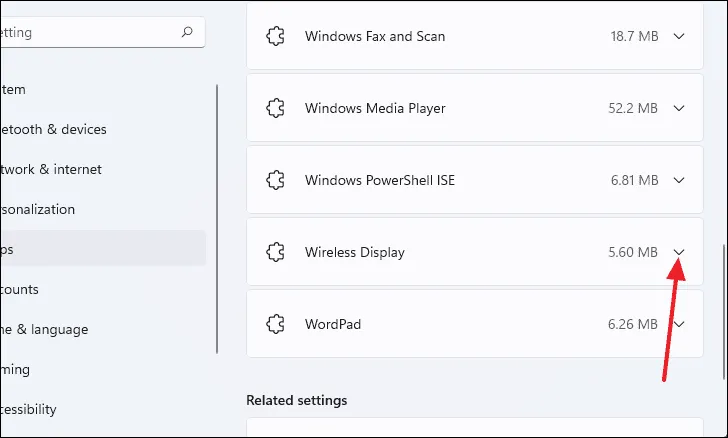Click the Windows Fax and Scan puzzle icon
Image resolution: width=728 pixels, height=438 pixels.
pyautogui.click(x=275, y=36)
